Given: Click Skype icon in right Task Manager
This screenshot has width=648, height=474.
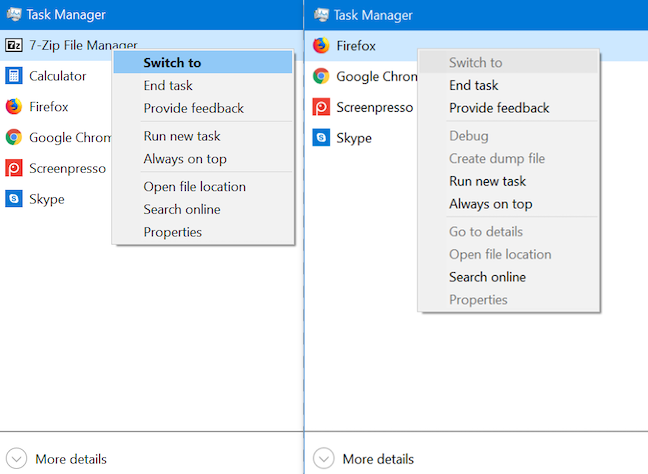Looking at the screenshot, I should pyautogui.click(x=321, y=138).
